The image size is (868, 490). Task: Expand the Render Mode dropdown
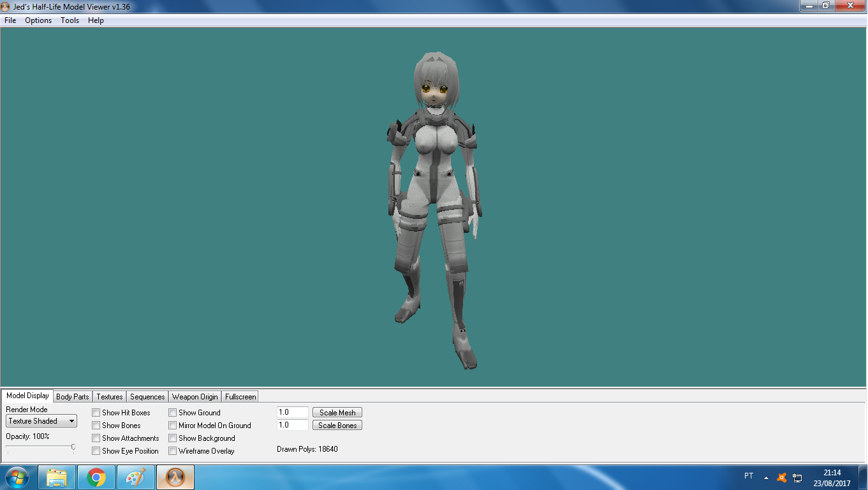tap(41, 421)
